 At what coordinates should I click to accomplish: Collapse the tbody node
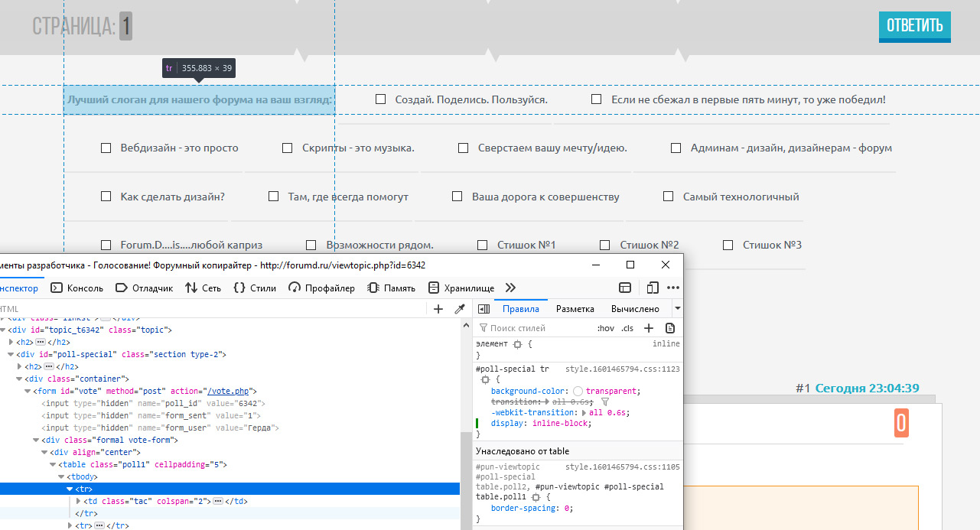click(61, 477)
